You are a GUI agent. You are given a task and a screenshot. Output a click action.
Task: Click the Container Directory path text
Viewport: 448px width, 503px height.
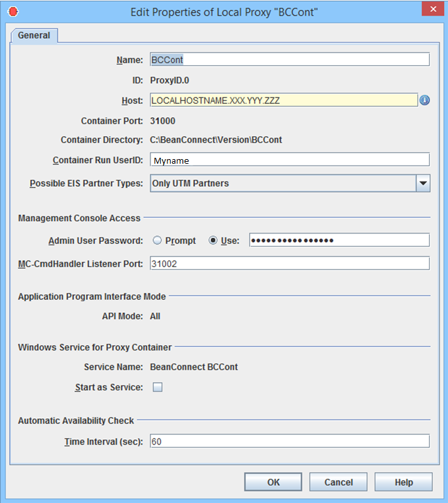click(216, 140)
